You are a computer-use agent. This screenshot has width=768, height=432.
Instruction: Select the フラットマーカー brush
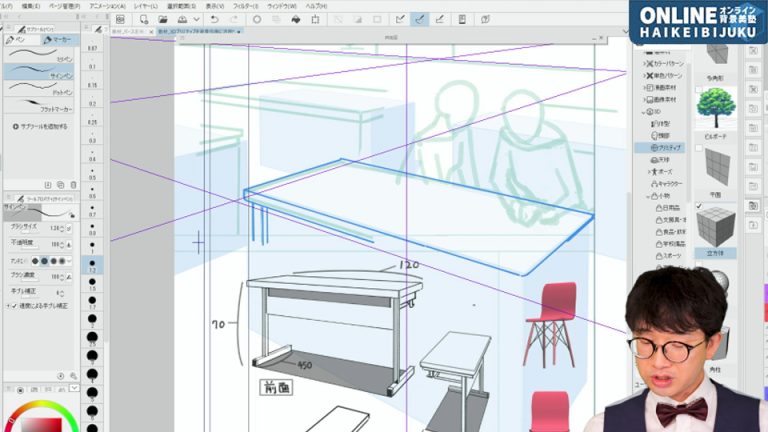pyautogui.click(x=39, y=105)
